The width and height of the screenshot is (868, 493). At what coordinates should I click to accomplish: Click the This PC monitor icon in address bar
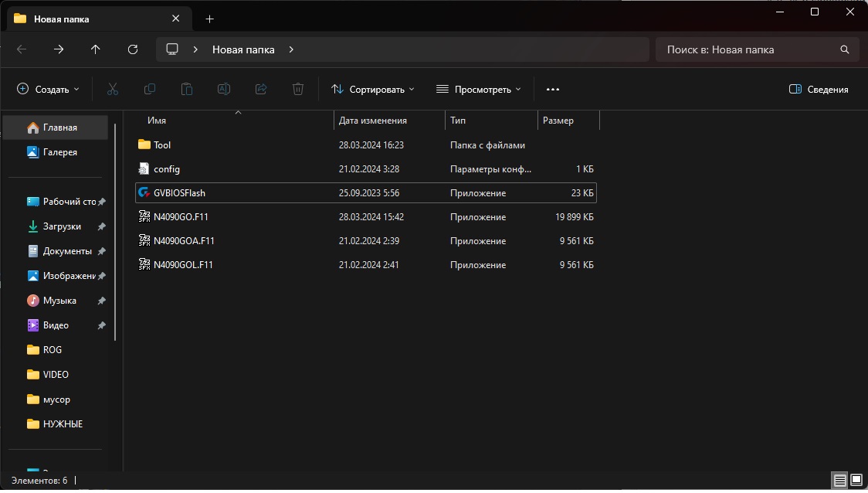tap(172, 49)
